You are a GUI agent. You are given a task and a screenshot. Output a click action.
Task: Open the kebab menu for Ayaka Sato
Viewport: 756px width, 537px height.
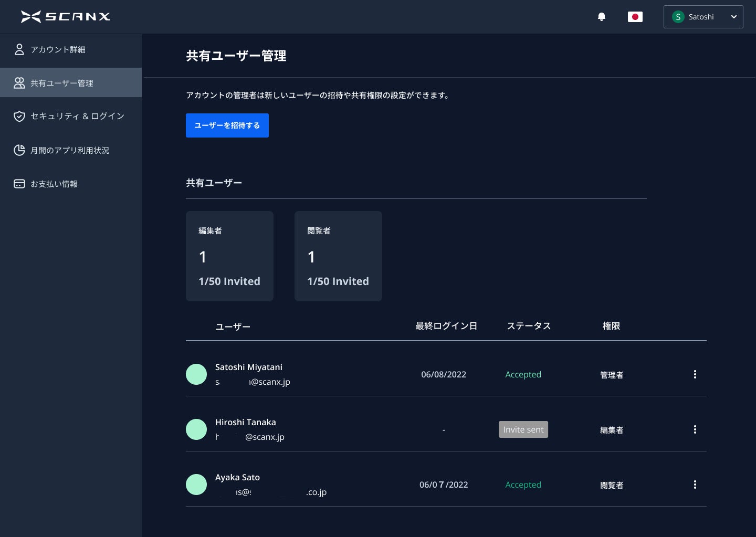(695, 485)
